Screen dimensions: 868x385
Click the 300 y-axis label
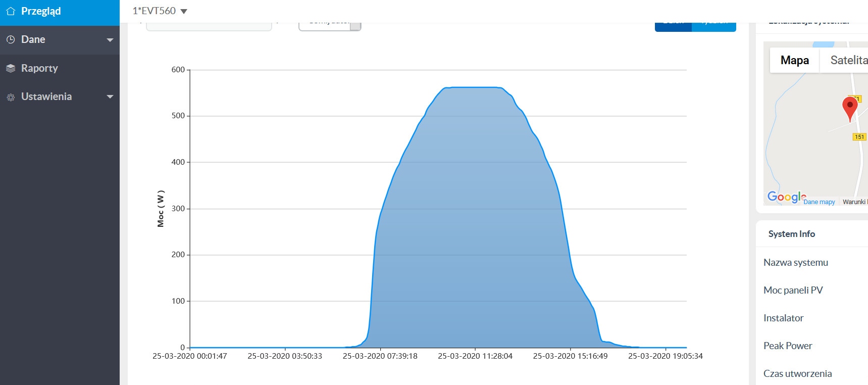click(178, 209)
